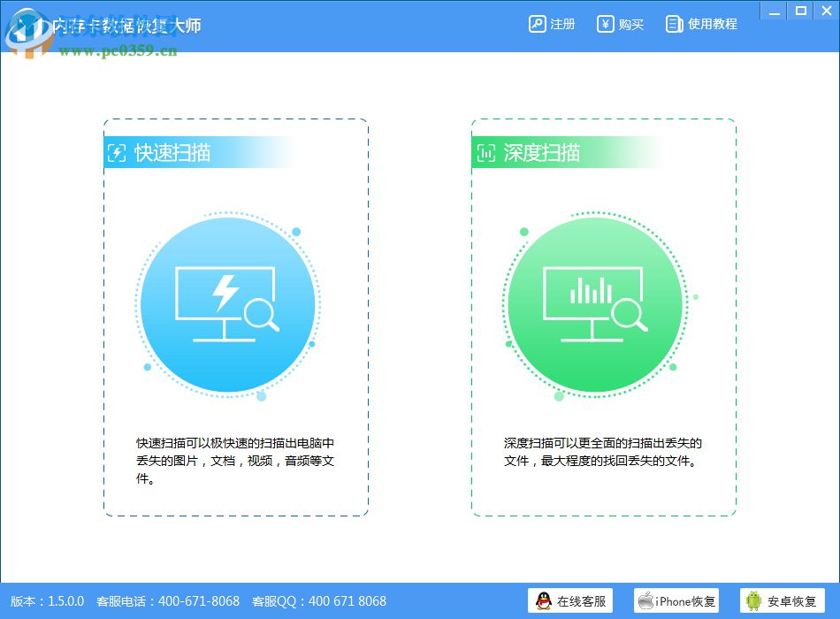Select the 快速扫描 lightning scan icon
Viewport: 840px width, 619px height.
(118, 153)
